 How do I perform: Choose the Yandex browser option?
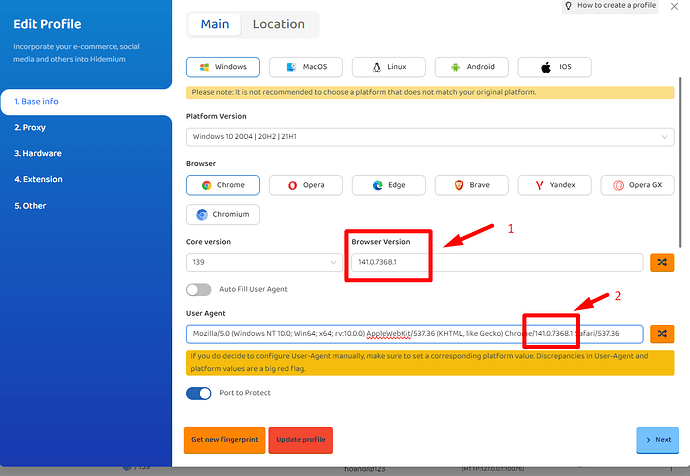point(554,185)
